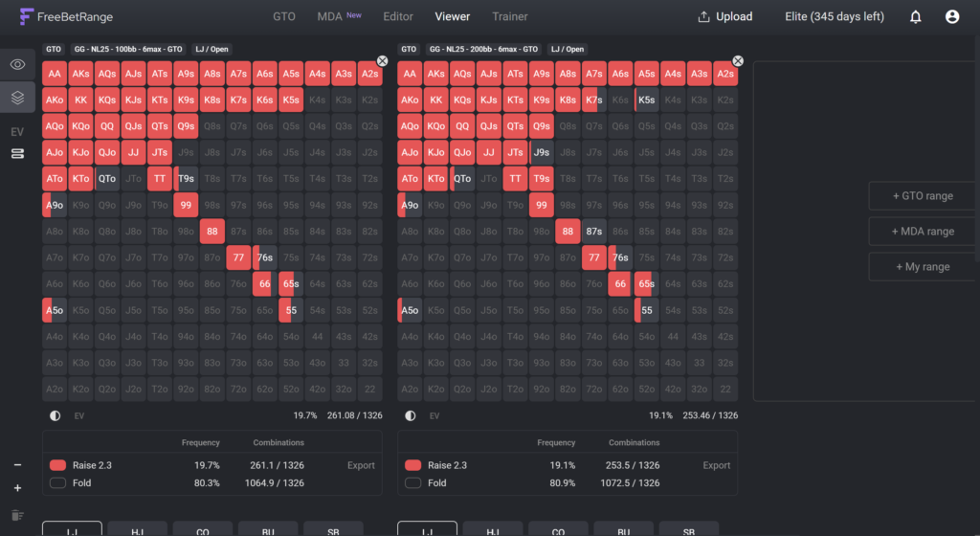Click the stacked rows icon below EV

click(17, 154)
